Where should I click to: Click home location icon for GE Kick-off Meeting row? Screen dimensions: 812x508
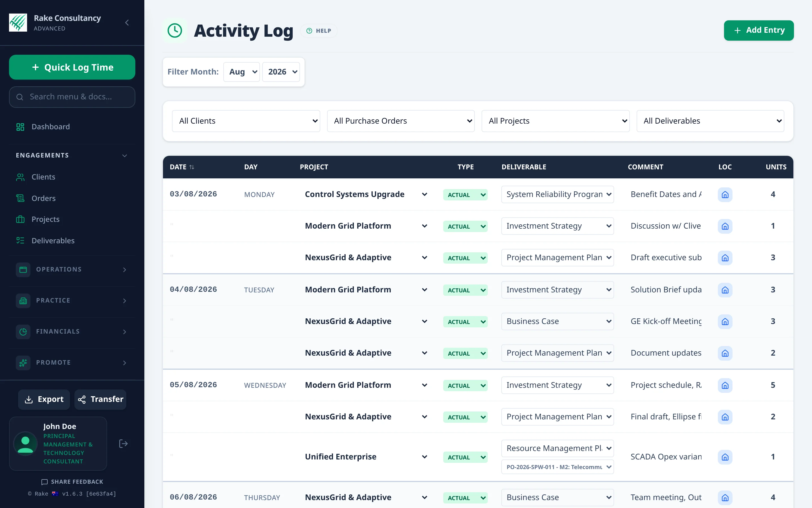[x=725, y=321]
